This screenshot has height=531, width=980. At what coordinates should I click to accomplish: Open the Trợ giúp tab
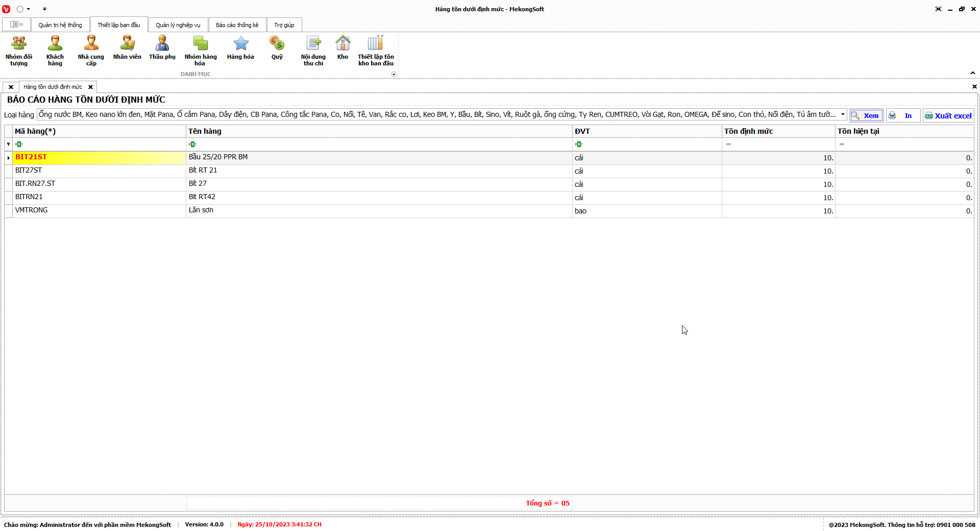pyautogui.click(x=284, y=25)
